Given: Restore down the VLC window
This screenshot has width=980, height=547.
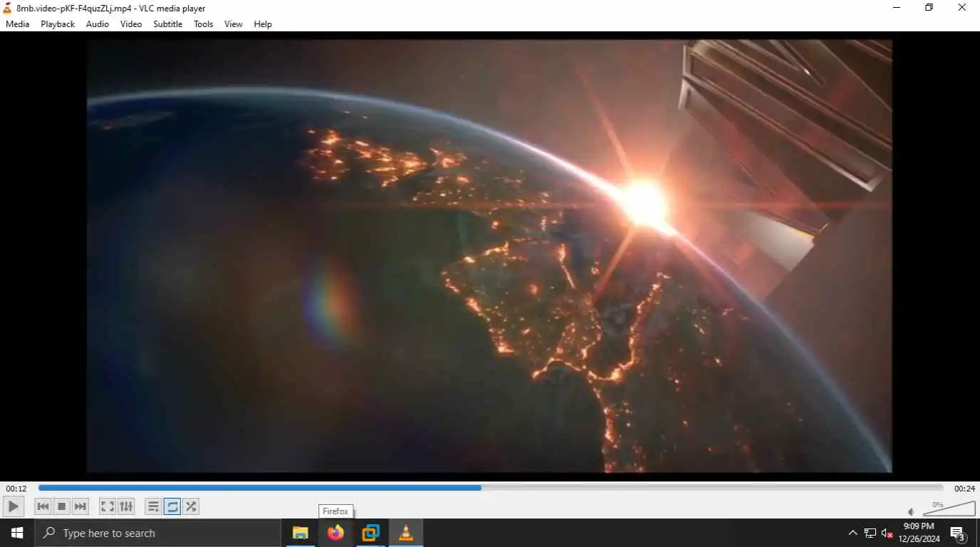Looking at the screenshot, I should click(x=929, y=8).
